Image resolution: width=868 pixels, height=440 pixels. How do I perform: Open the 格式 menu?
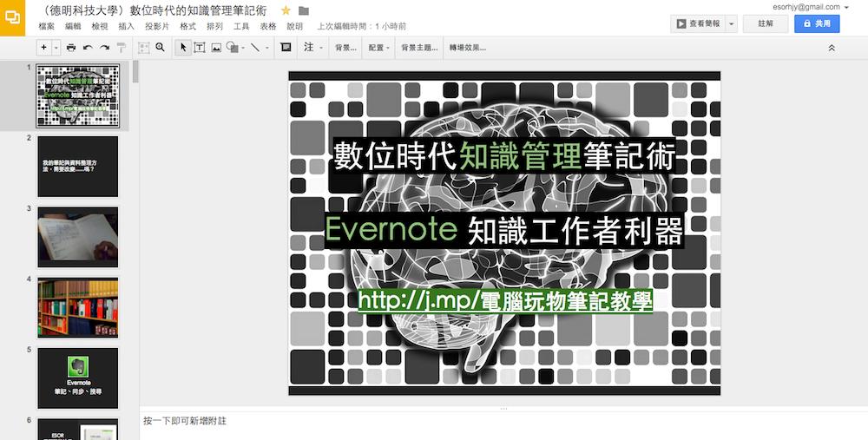click(x=187, y=26)
